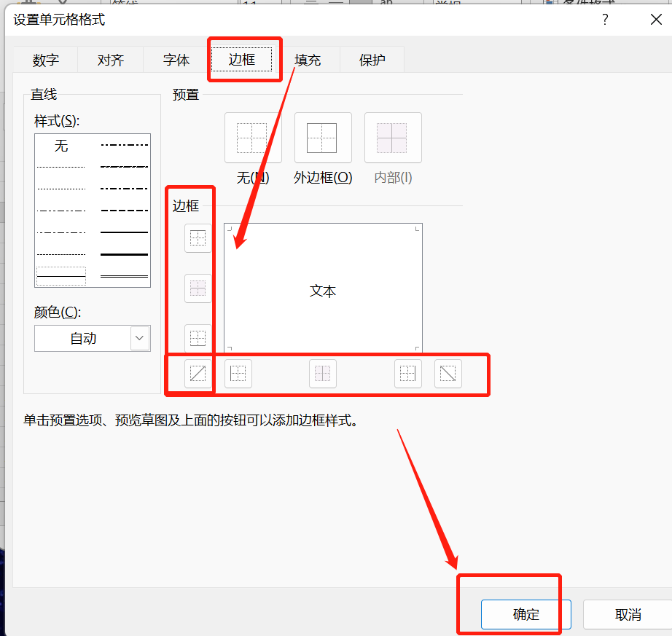The image size is (672, 636).
Task: Apply the left border button
Action: (238, 374)
